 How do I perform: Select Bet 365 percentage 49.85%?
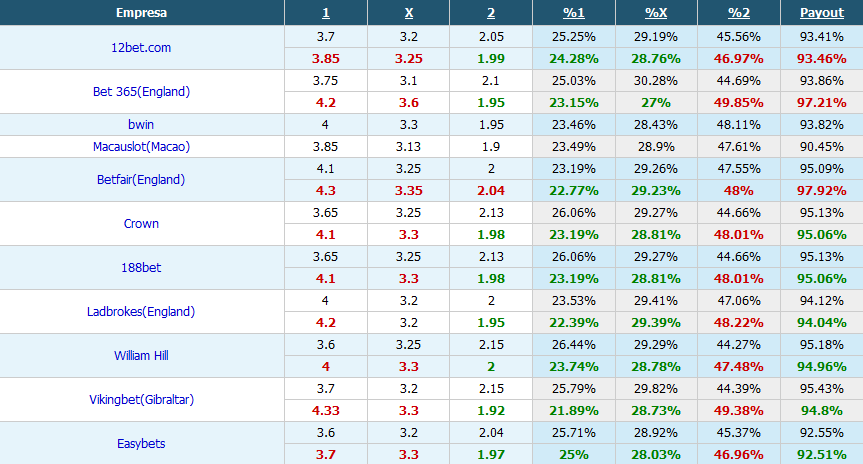[739, 103]
